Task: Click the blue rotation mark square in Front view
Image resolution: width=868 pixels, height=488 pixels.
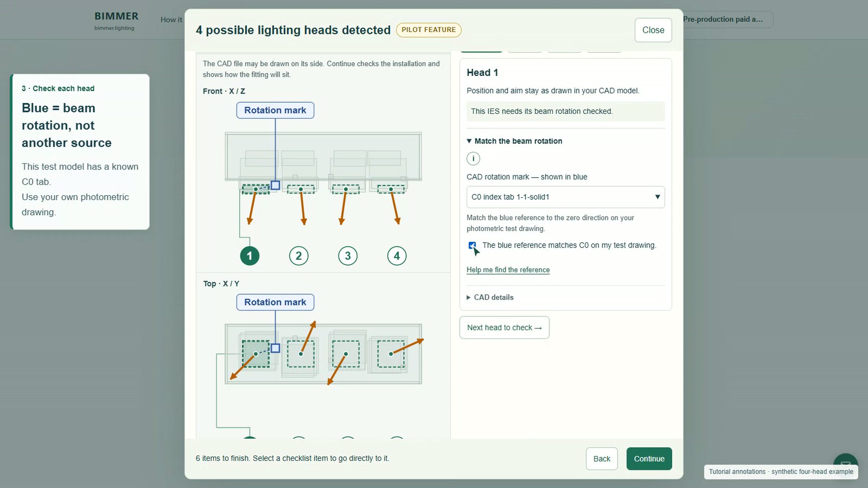Action: pos(275,185)
